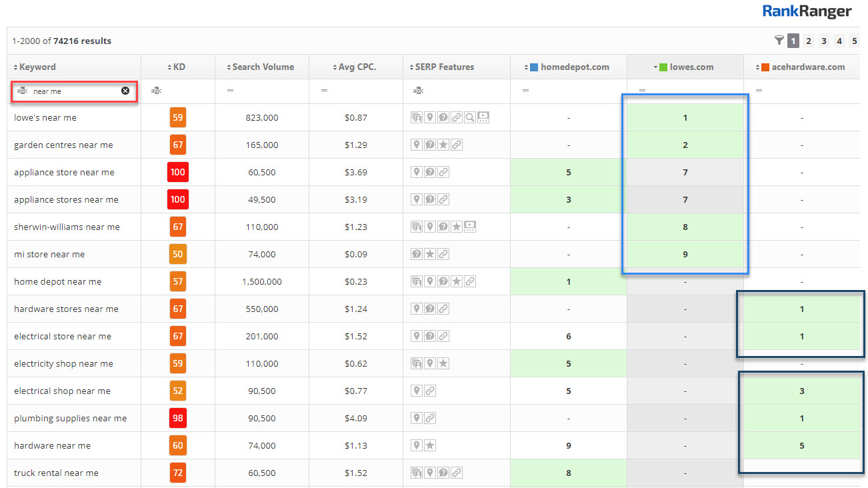Click the star SERP icon in garden centres row
868x488 pixels.
(443, 145)
